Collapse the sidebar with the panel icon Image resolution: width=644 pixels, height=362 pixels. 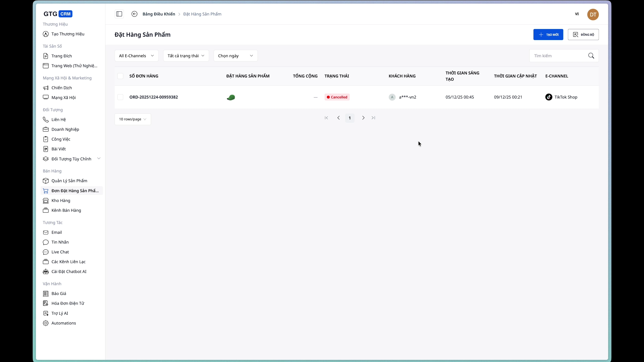click(119, 14)
